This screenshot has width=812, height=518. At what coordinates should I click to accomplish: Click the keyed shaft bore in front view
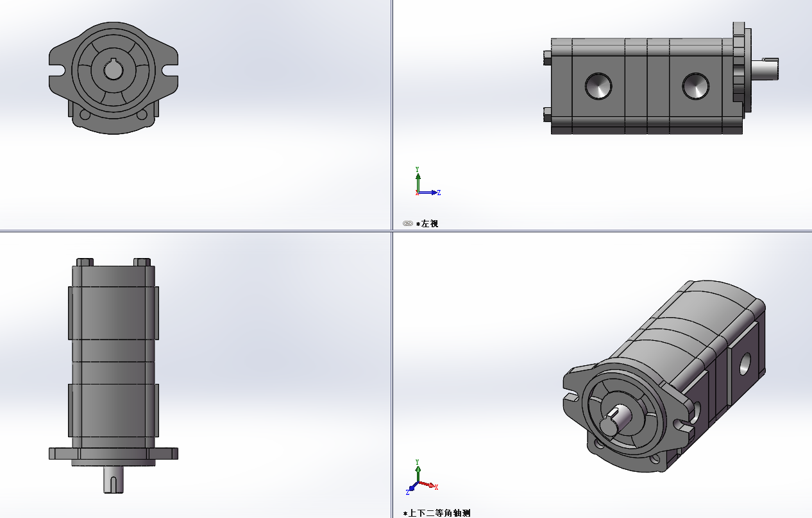pos(114,69)
